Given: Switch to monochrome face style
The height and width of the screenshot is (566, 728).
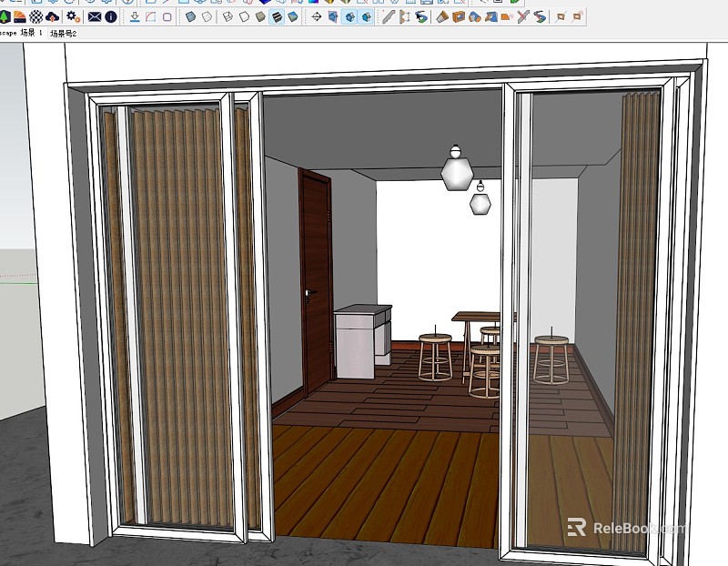Looking at the screenshot, I should [x=293, y=17].
